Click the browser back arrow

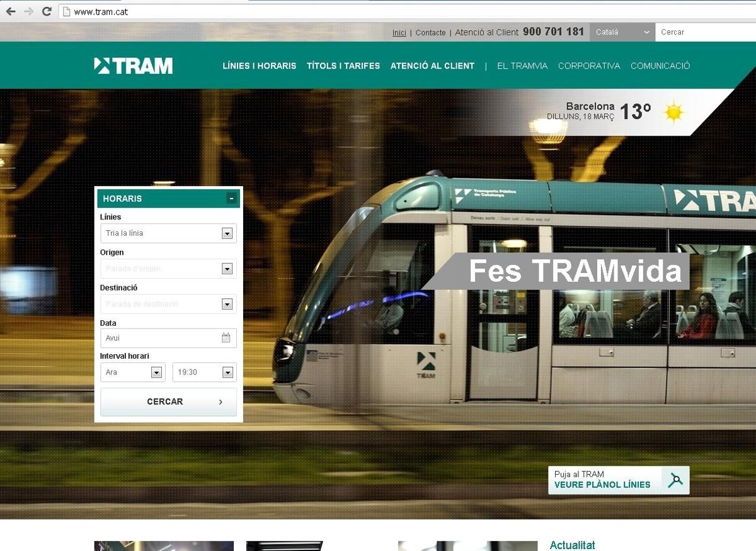(x=11, y=11)
